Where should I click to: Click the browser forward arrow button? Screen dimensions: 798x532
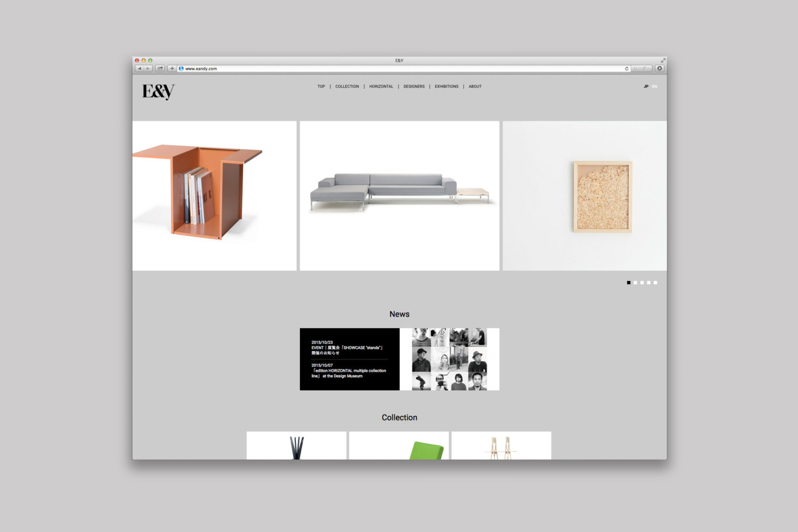148,69
